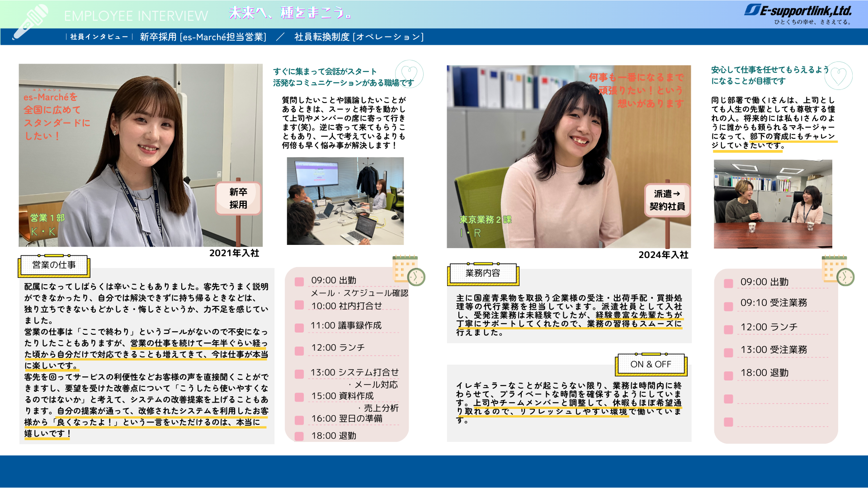Screen dimensions: 868x488
Task: Click the 11:00 議事録作成 schedule text
Action: (x=346, y=325)
